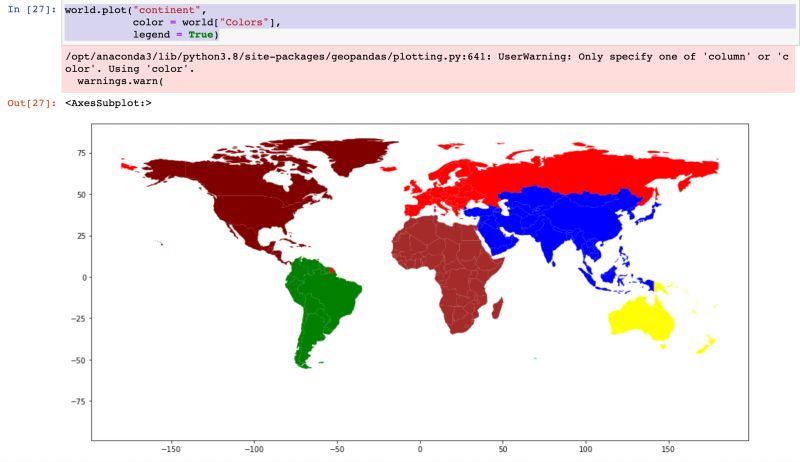Click the x-axis tick label 100
The width and height of the screenshot is (800, 462).
pos(585,449)
